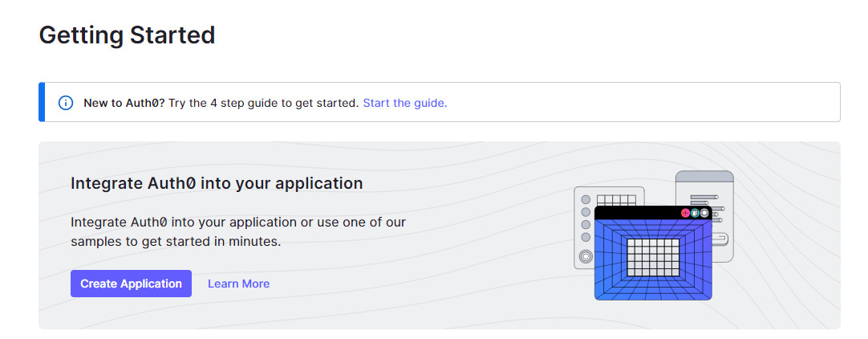
Task: Click the white circle icon on the black title bar
Action: click(704, 213)
